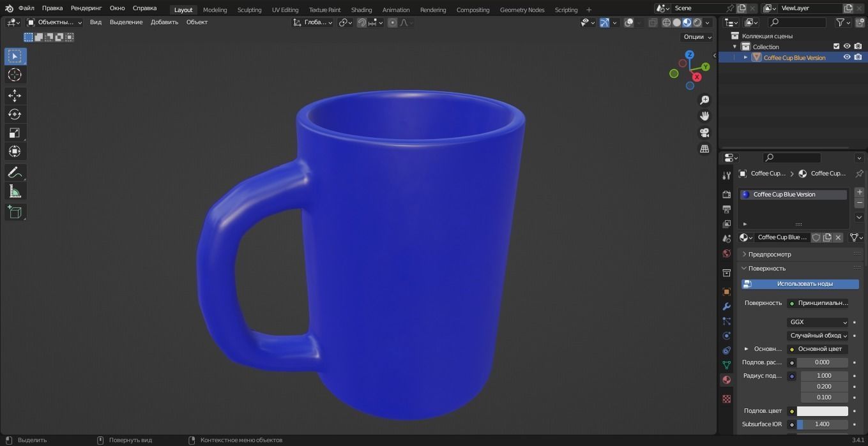Open Scene properties tab
This screenshot has width=868, height=446.
(x=726, y=239)
